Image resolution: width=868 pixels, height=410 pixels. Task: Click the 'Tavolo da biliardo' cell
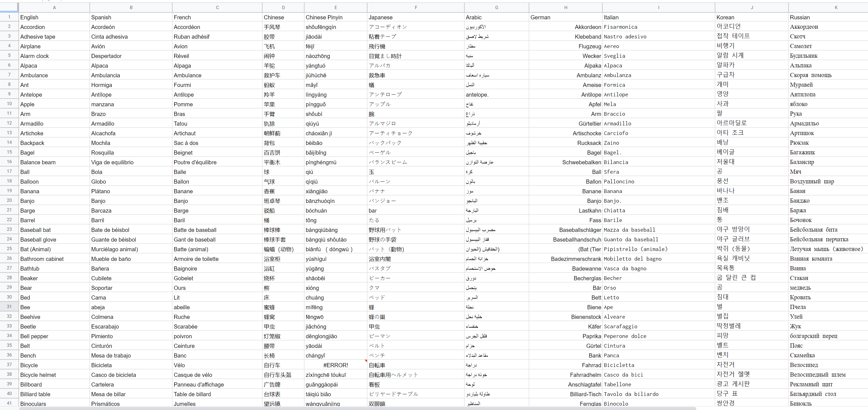pyautogui.click(x=631, y=394)
